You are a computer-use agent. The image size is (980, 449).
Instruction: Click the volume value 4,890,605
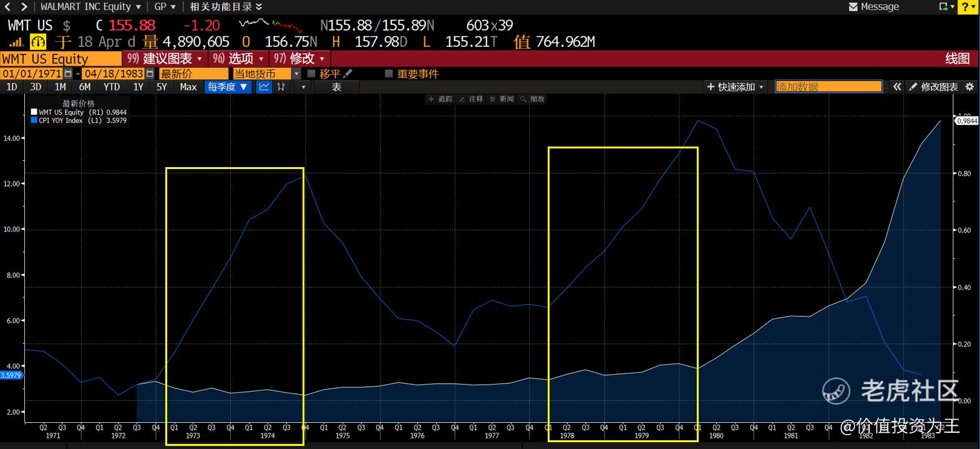(196, 42)
